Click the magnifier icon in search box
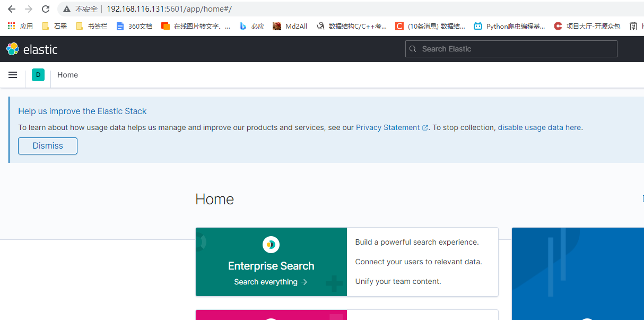 click(x=413, y=49)
